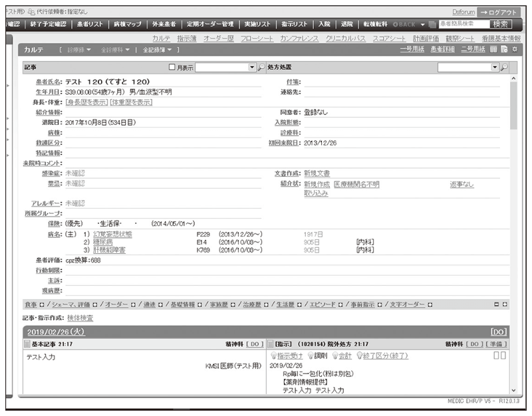Expand the 処方処置 combo box arrow
The height and width of the screenshot is (416, 532).
point(494,68)
